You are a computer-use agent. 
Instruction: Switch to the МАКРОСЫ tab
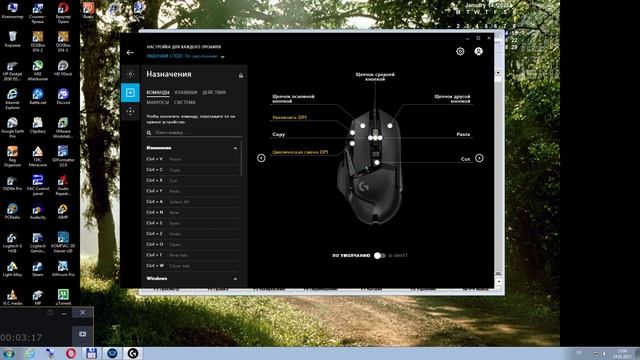click(158, 102)
